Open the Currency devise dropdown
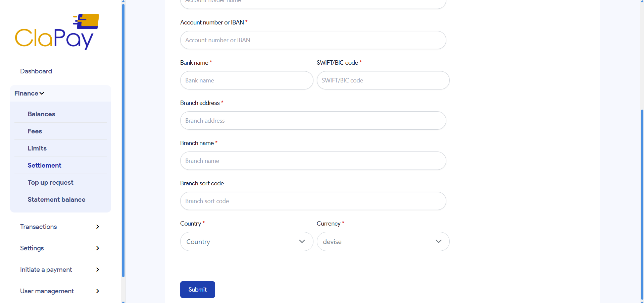The height and width of the screenshot is (306, 644). pyautogui.click(x=383, y=242)
